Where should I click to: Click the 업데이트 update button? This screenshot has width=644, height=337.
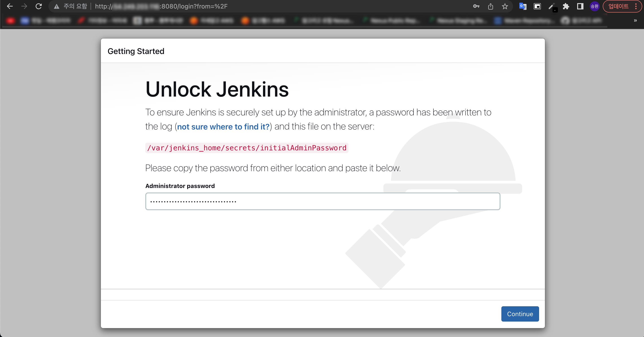[618, 6]
